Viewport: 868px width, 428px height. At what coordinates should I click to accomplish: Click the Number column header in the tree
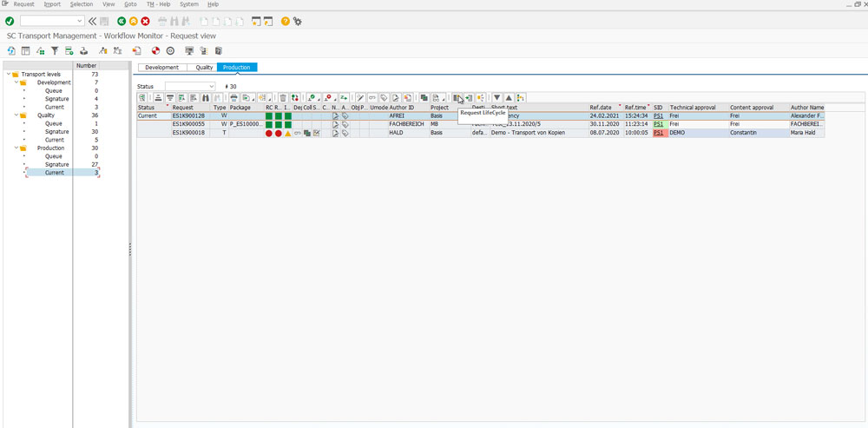click(x=86, y=65)
